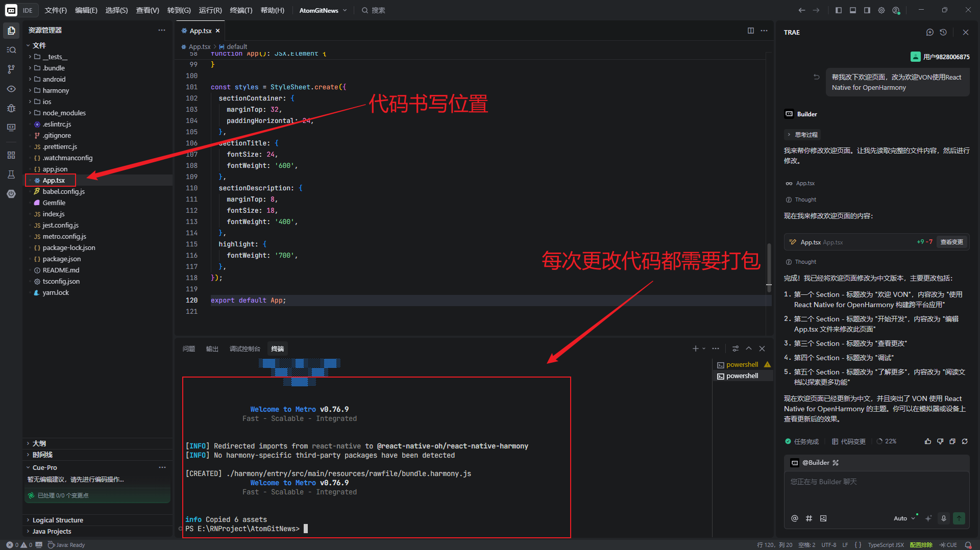Give thumbs up to Builder response

tap(928, 441)
